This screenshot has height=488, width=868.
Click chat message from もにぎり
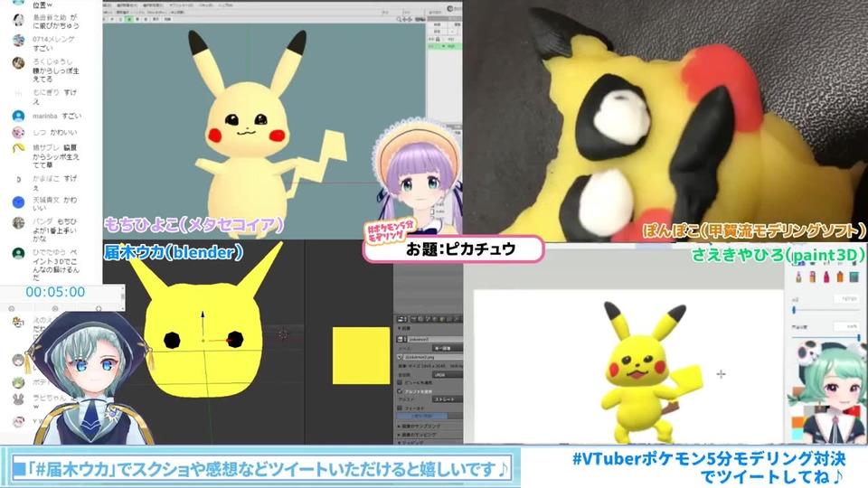(x=55, y=97)
